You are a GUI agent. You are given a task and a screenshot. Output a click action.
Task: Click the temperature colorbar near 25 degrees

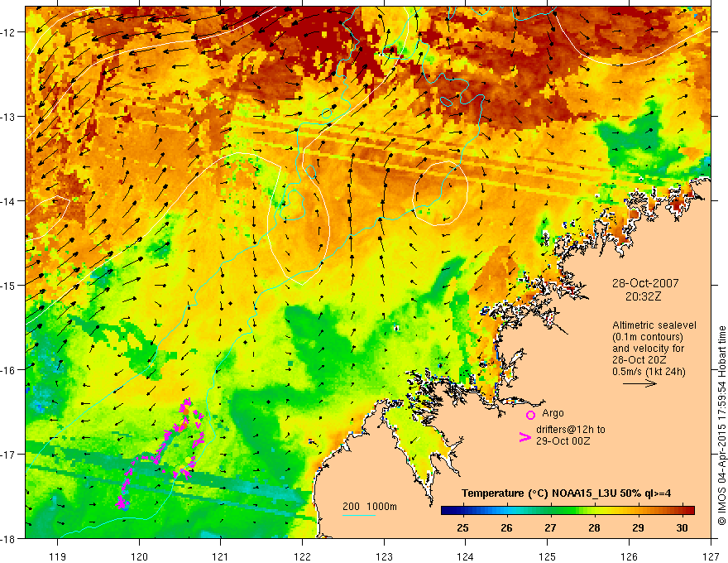click(x=463, y=510)
